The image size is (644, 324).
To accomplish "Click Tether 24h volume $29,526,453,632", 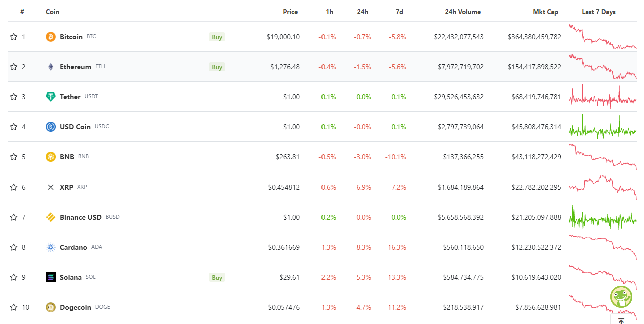I will click(459, 97).
